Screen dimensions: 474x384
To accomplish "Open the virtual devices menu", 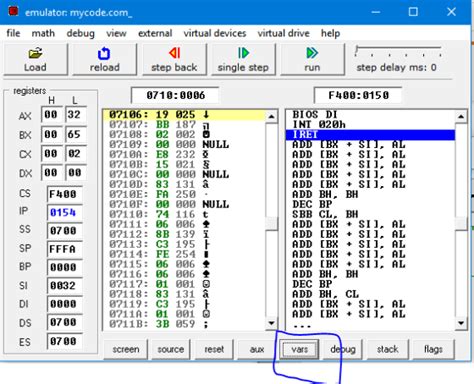I will click(215, 33).
